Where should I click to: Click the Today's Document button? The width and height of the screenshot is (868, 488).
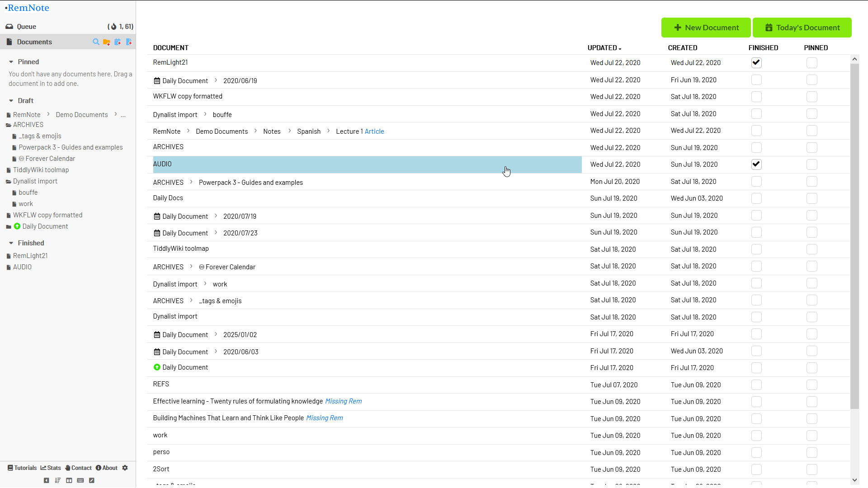(x=802, y=28)
